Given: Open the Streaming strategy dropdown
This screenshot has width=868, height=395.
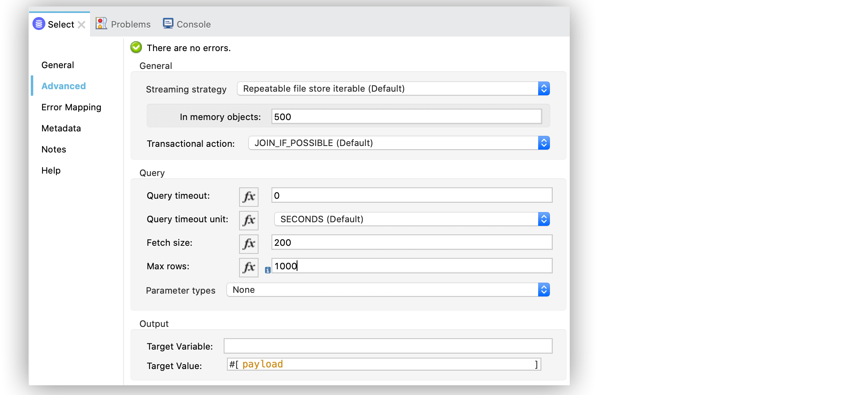Looking at the screenshot, I should [x=544, y=88].
